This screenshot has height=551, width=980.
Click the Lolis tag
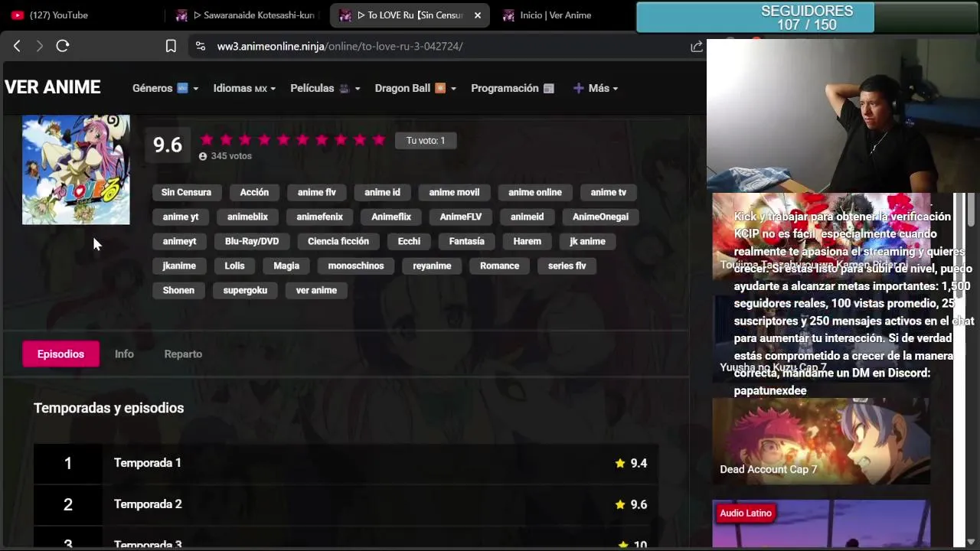(235, 266)
